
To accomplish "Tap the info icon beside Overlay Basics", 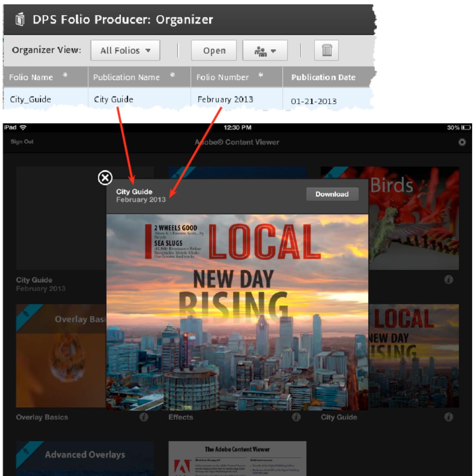I will click(x=144, y=417).
